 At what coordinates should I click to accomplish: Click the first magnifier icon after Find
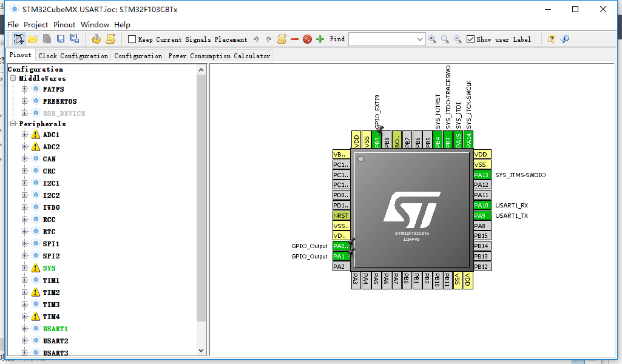[x=432, y=39]
